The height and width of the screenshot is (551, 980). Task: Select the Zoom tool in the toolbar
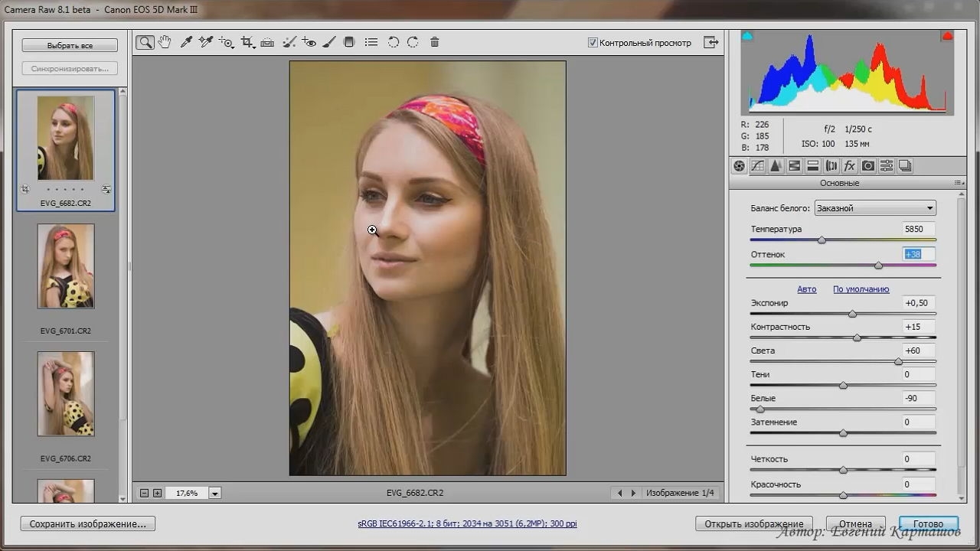pos(145,43)
